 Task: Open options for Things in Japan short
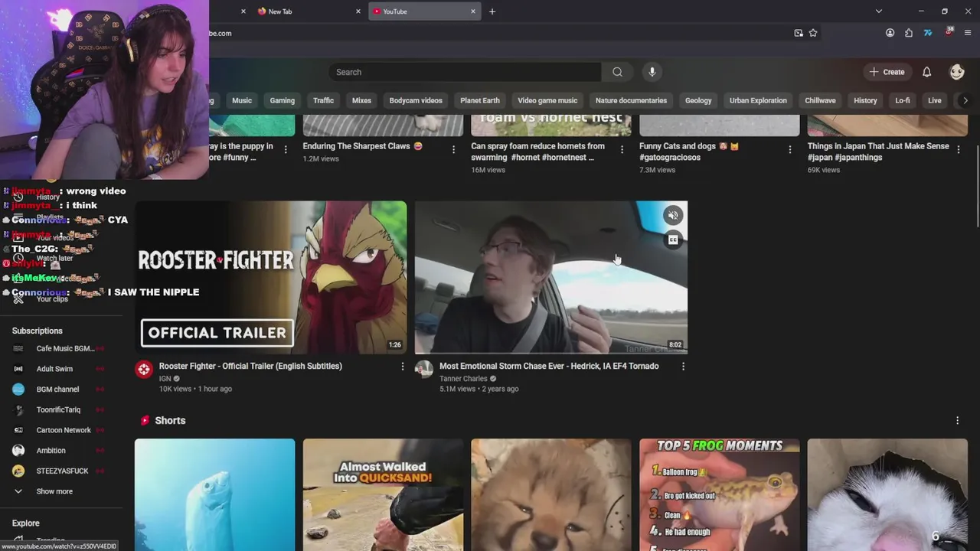click(x=959, y=150)
